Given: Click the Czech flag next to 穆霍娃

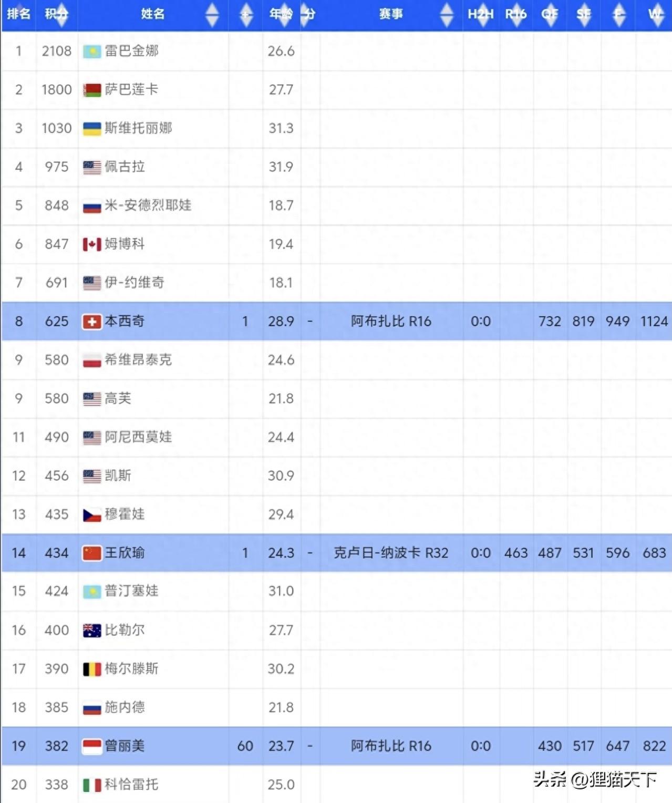Looking at the screenshot, I should pyautogui.click(x=92, y=515).
